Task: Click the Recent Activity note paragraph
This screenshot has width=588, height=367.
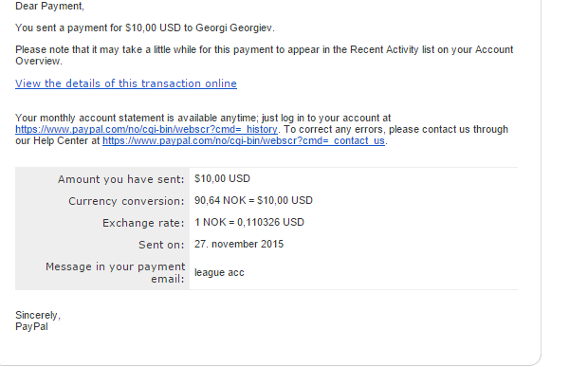Action: coord(264,55)
